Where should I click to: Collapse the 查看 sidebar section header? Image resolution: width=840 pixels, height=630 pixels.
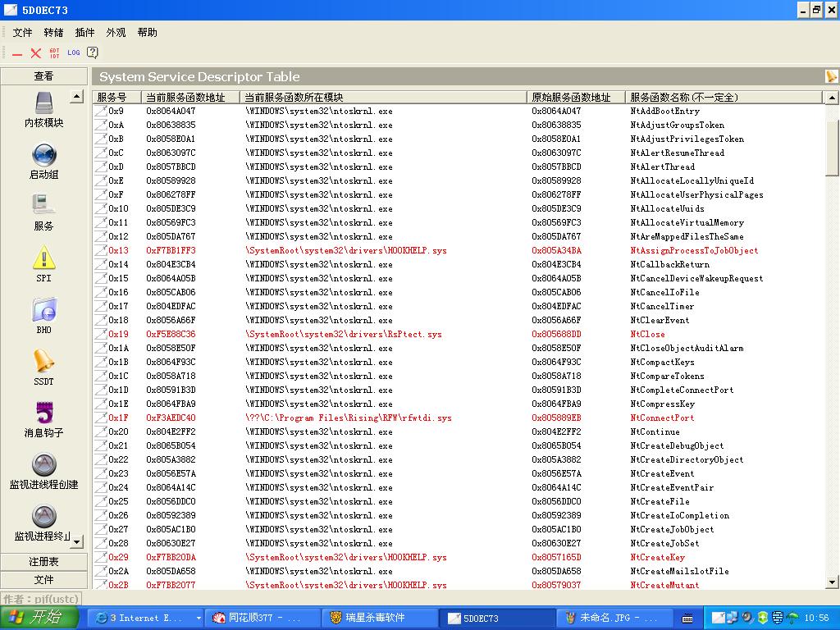43,76
